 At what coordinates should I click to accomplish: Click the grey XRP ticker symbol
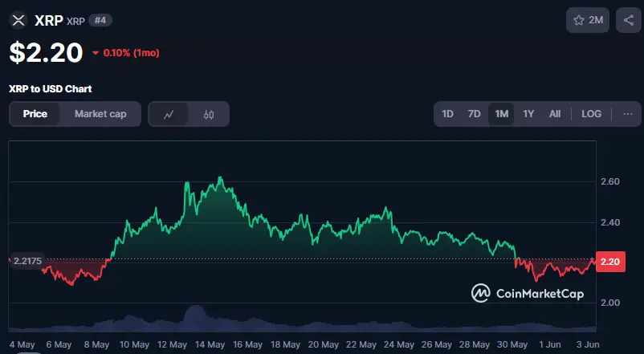[75, 21]
